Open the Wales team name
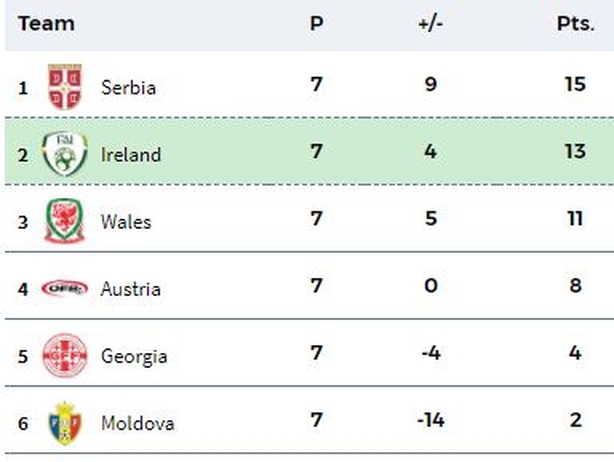The width and height of the screenshot is (614, 462). [126, 222]
